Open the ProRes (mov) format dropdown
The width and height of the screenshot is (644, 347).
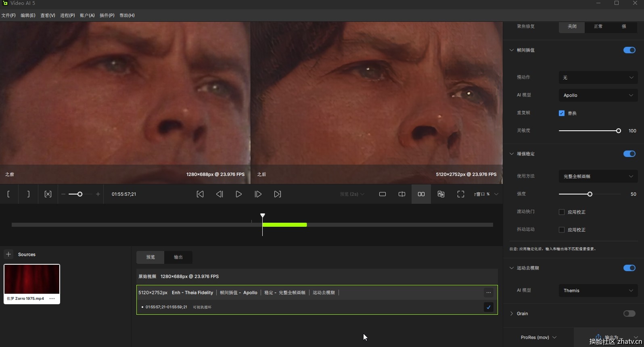point(539,337)
